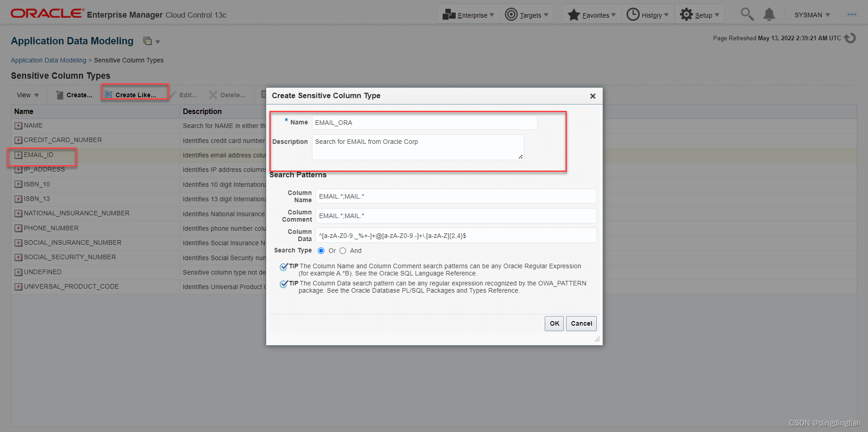Click the Name input field with EMAIL_ORA
The height and width of the screenshot is (432, 868).
point(425,123)
